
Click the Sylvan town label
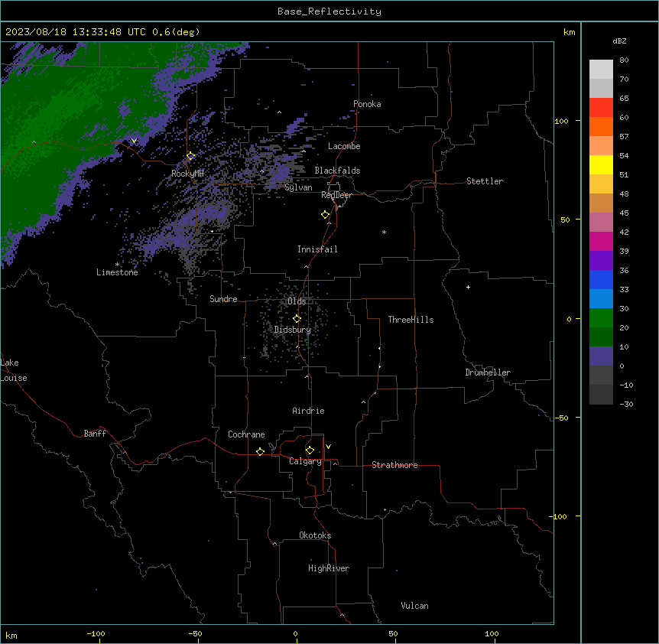[x=298, y=187]
